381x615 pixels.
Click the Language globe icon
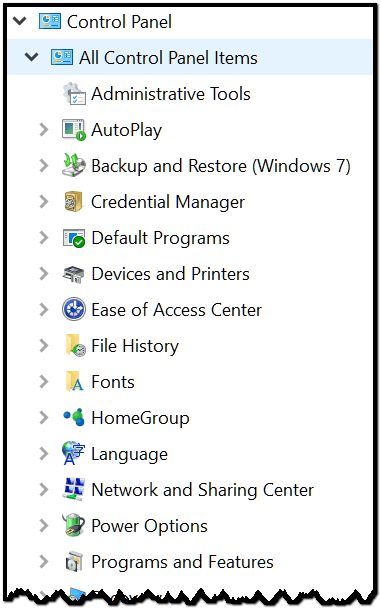pyautogui.click(x=73, y=453)
